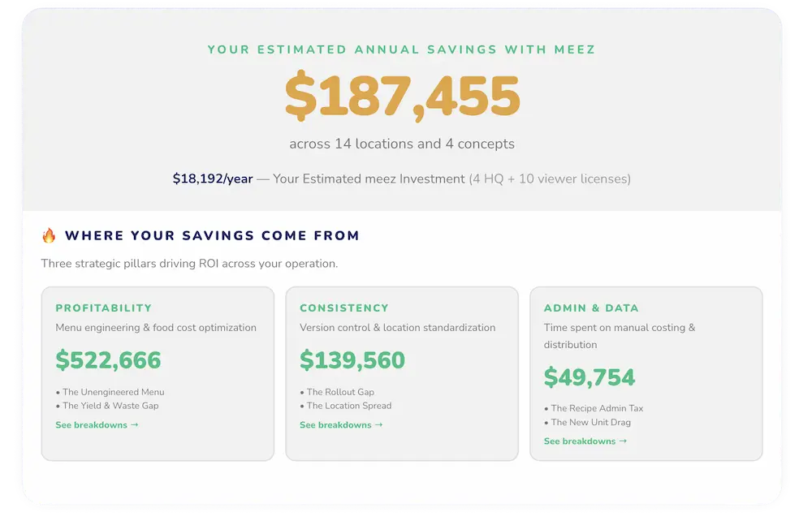Viewport: 812px width, 525px height.
Task: Click 'Version control & location standardization' description
Action: point(398,327)
